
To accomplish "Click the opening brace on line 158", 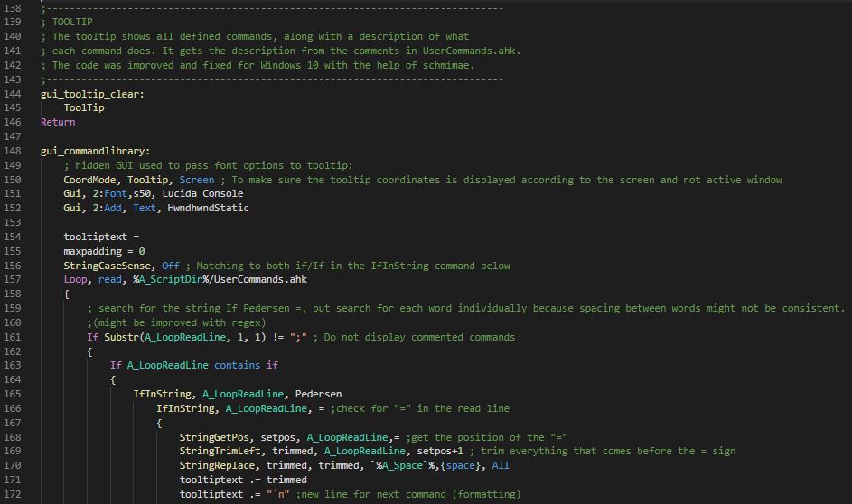I will click(x=66, y=294).
